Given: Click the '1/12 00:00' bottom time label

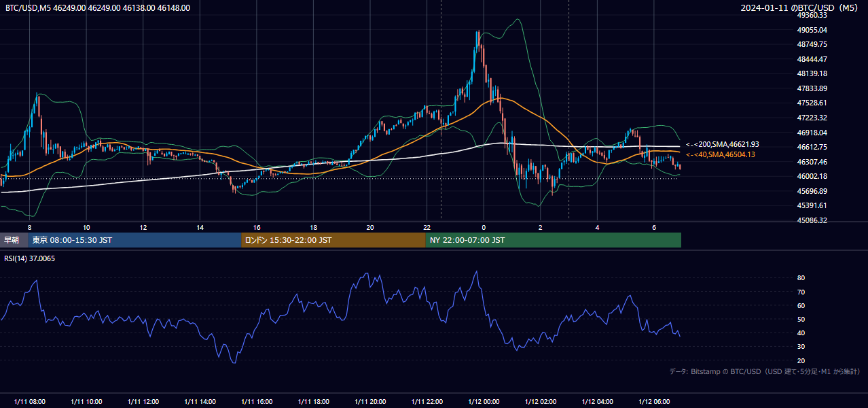Looking at the screenshot, I should tap(484, 402).
